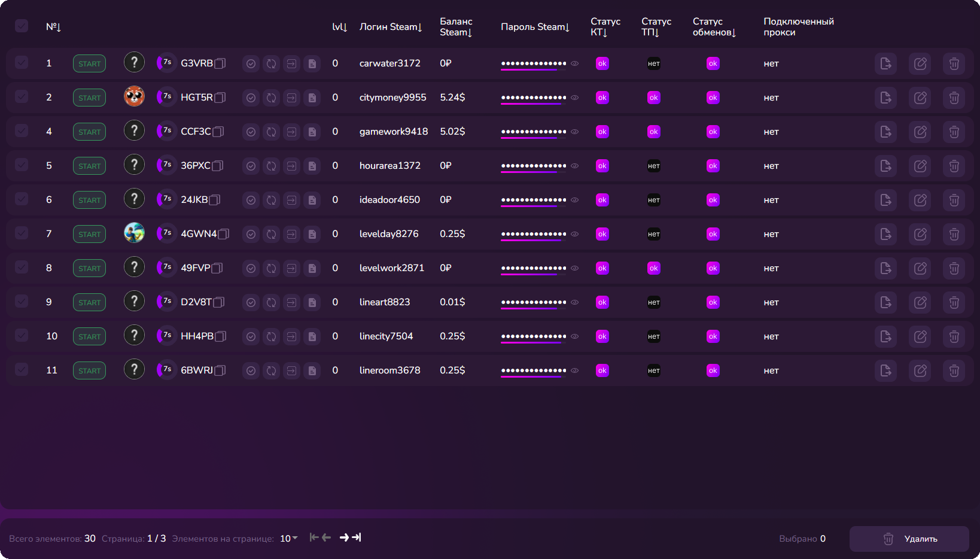Viewport: 980px width, 559px height.
Task: Sort by Логин Steam column
Action: (391, 27)
